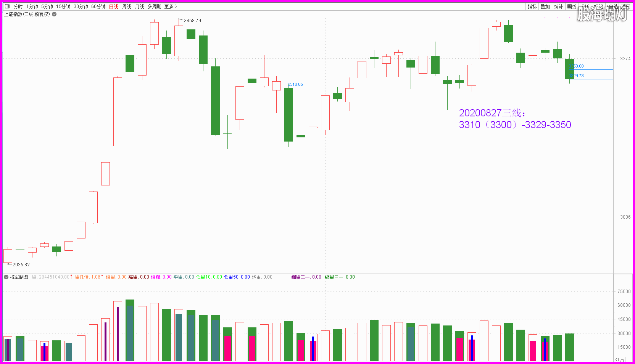The width and height of the screenshot is (635, 364).
Task: Click the X1万 unit label at bottom-right
Action: click(619, 359)
